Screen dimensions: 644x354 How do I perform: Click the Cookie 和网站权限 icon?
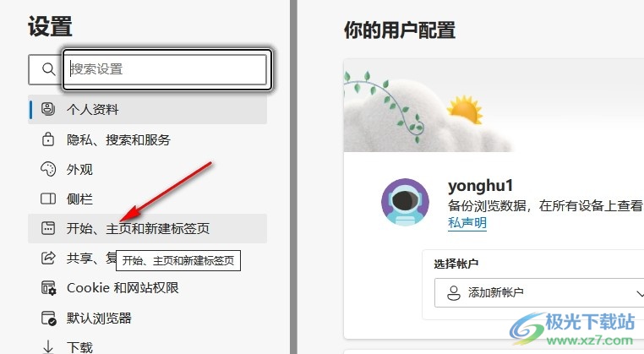tap(48, 288)
